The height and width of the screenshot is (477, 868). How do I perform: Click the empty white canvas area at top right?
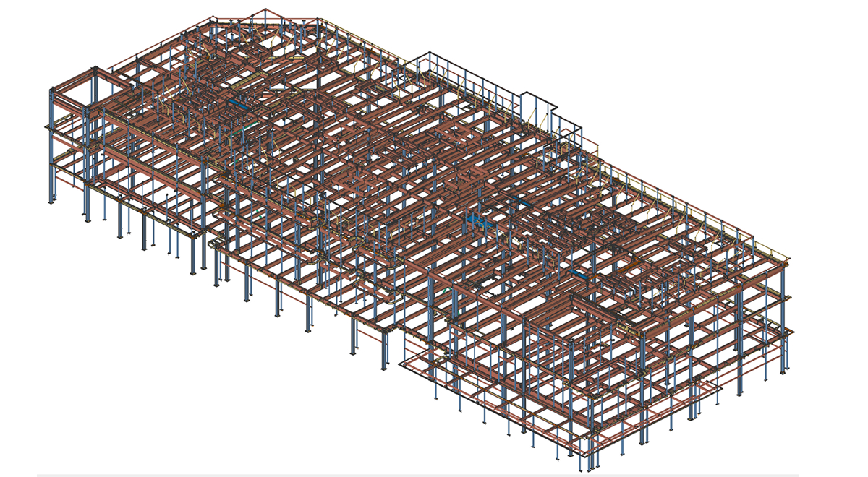pos(759,58)
